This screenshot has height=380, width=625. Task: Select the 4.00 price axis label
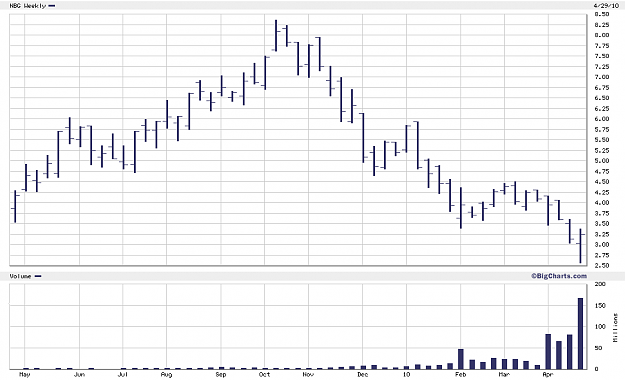pyautogui.click(x=601, y=203)
